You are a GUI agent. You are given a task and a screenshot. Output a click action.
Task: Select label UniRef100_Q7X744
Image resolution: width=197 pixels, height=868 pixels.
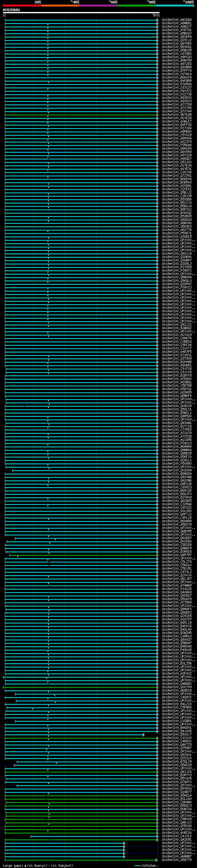pyautogui.click(x=177, y=111)
